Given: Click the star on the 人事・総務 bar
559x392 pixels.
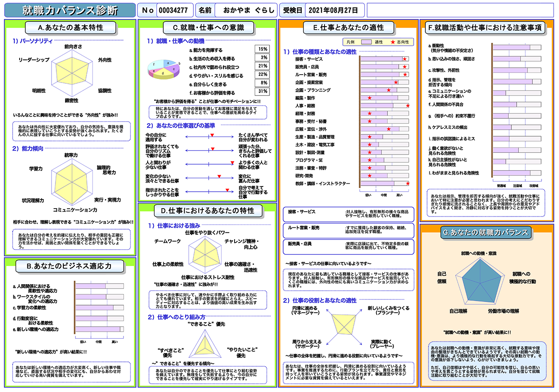Looking at the screenshot, I should pyautogui.click(x=408, y=106).
